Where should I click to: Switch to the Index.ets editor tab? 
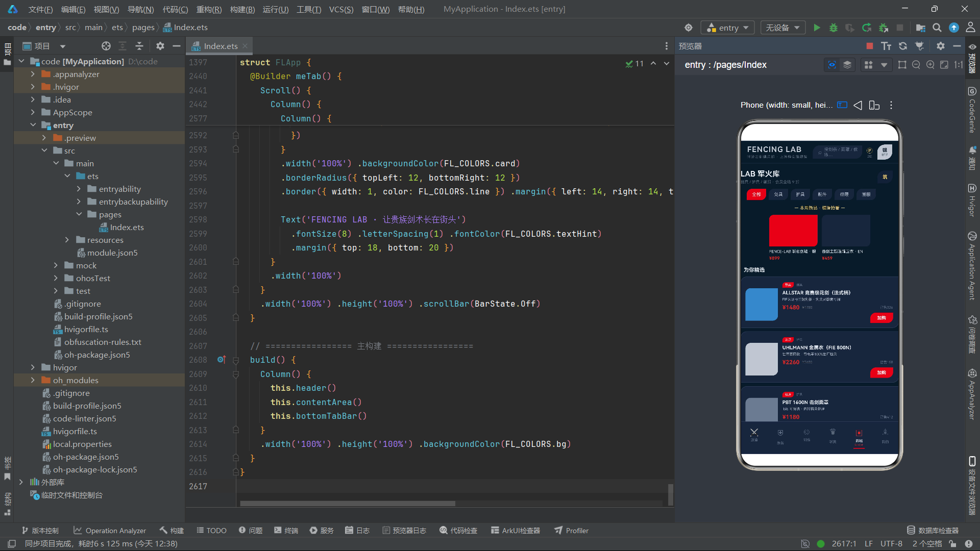[x=220, y=46]
